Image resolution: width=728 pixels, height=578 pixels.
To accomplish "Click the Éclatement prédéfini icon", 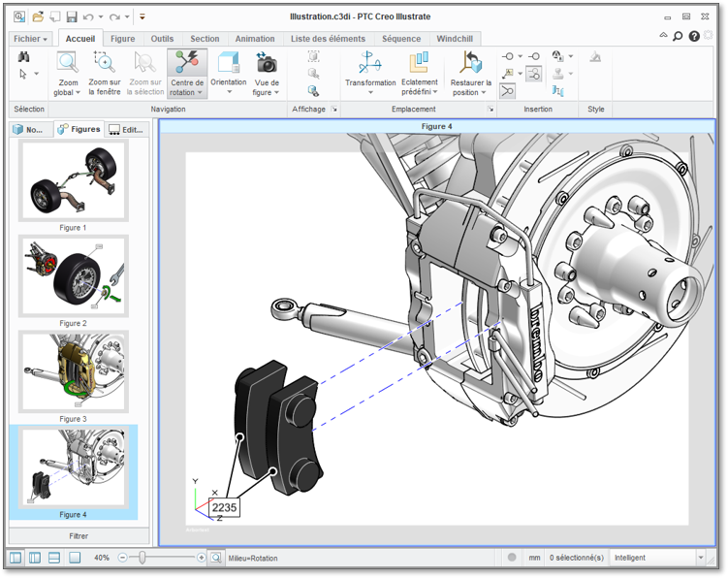I will [x=419, y=64].
